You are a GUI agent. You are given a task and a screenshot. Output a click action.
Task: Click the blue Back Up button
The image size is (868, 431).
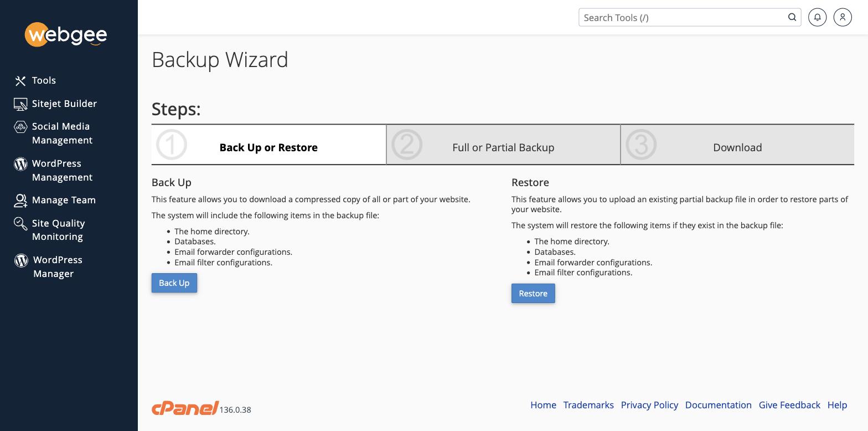(174, 283)
